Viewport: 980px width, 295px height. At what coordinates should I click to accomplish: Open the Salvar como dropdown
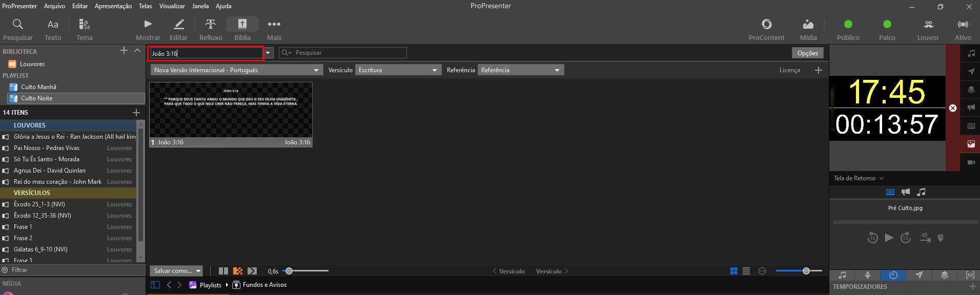(x=176, y=271)
